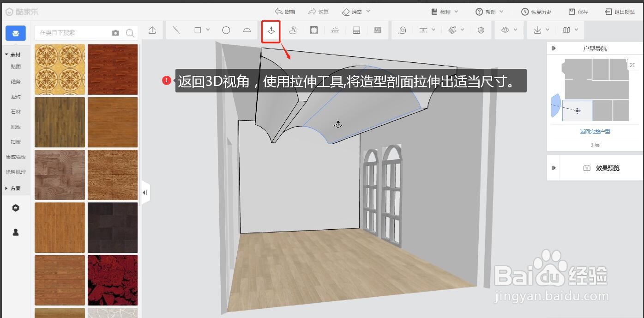Screen dimensions: 644x318
Task: Click the tile pattern tool icon
Action: pyautogui.click(x=378, y=30)
